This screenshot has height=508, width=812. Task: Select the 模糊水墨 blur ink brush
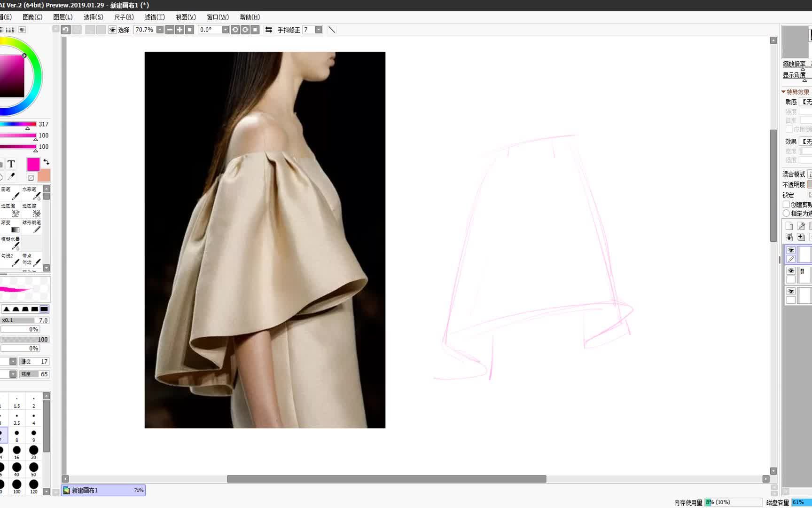[10, 243]
